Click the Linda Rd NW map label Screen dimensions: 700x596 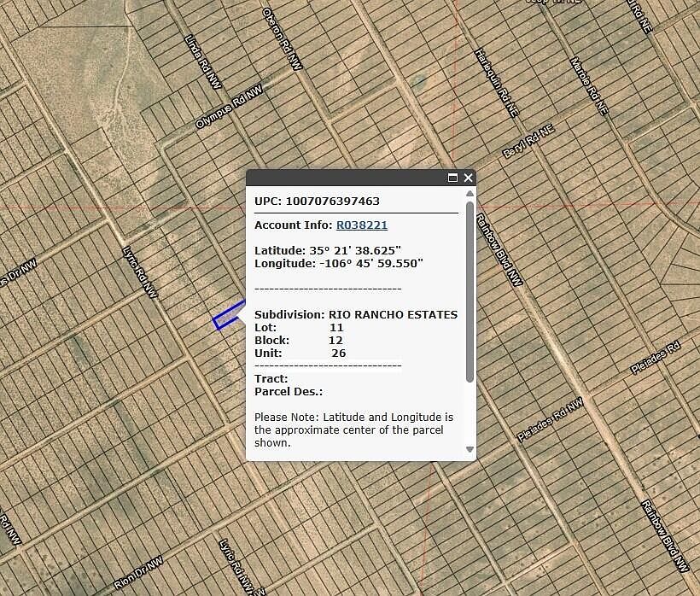(x=202, y=61)
